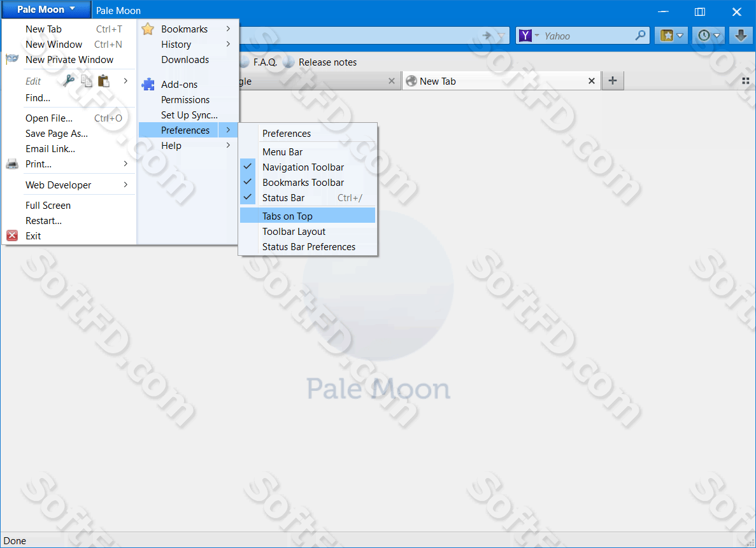Click the Copy icon in Edit row
756x548 pixels.
coord(87,81)
